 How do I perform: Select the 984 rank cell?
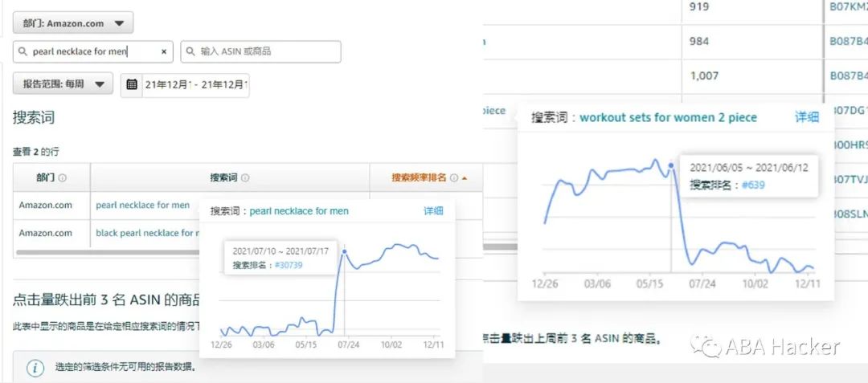(x=699, y=42)
